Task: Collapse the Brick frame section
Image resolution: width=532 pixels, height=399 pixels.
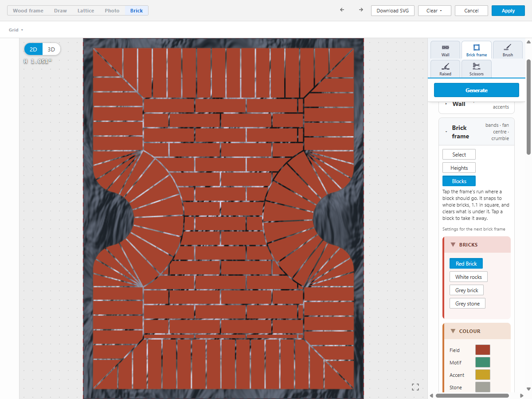Action: (x=477, y=132)
